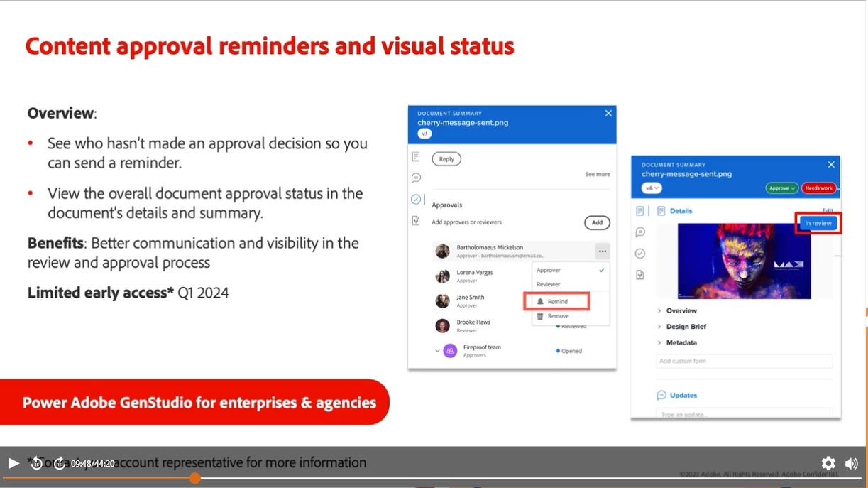Mute the video volume speaker
The width and height of the screenshot is (868, 488).
pyautogui.click(x=852, y=463)
